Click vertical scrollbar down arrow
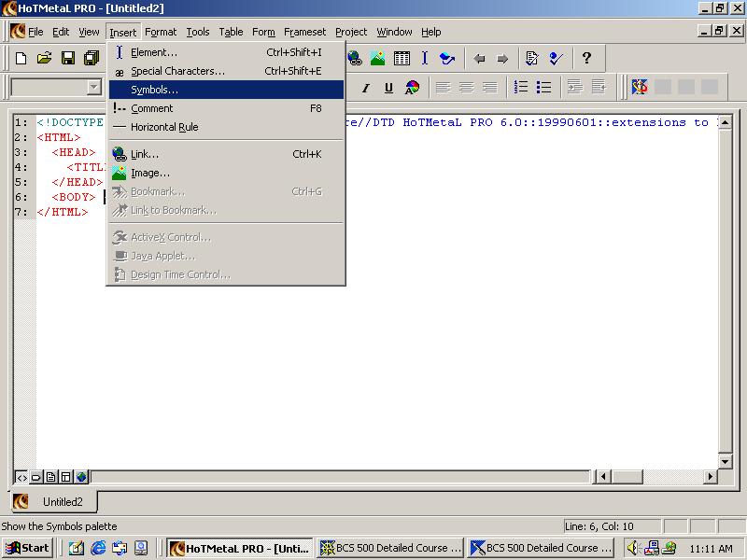 point(725,461)
